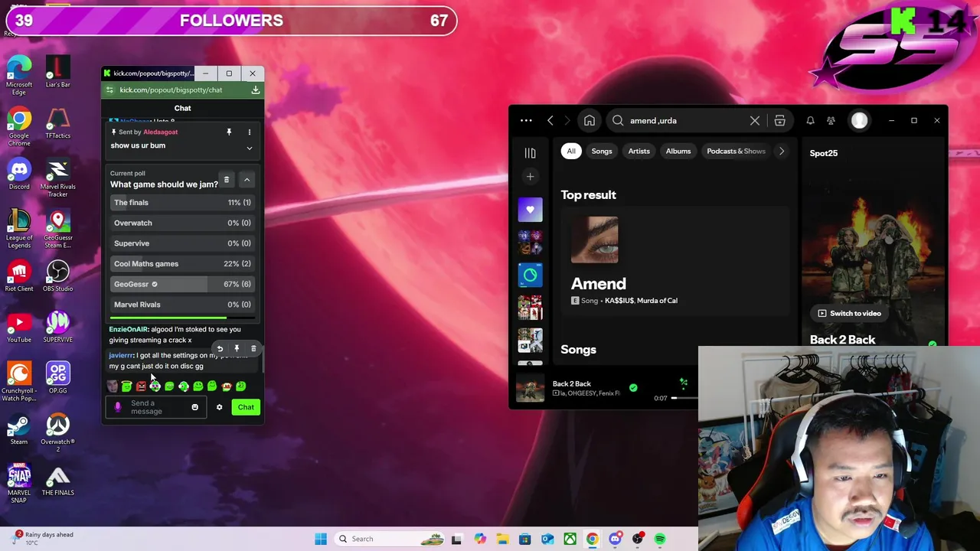The height and width of the screenshot is (551, 980).
Task: Toggle the green shuffle icon in Spotify player
Action: [x=684, y=383]
